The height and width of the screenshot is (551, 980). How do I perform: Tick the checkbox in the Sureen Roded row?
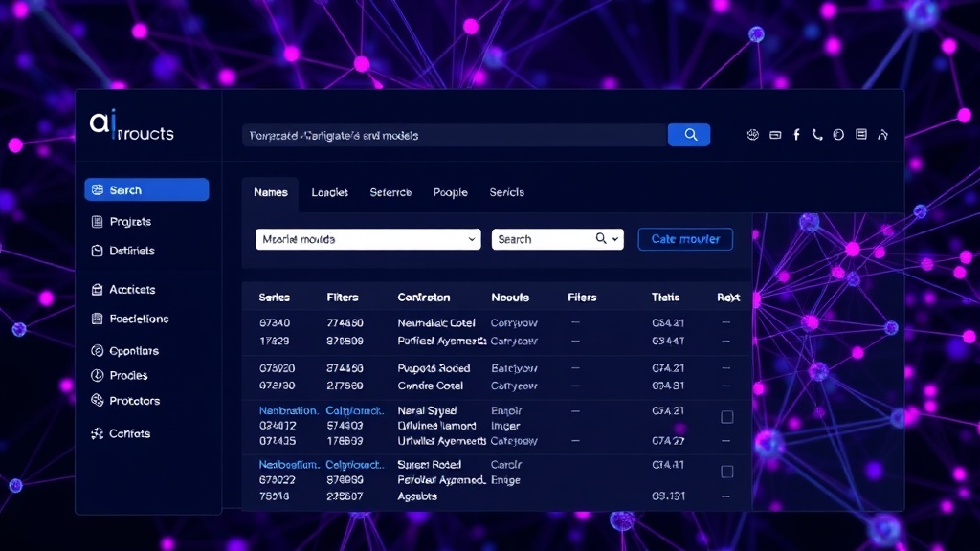coord(727,472)
